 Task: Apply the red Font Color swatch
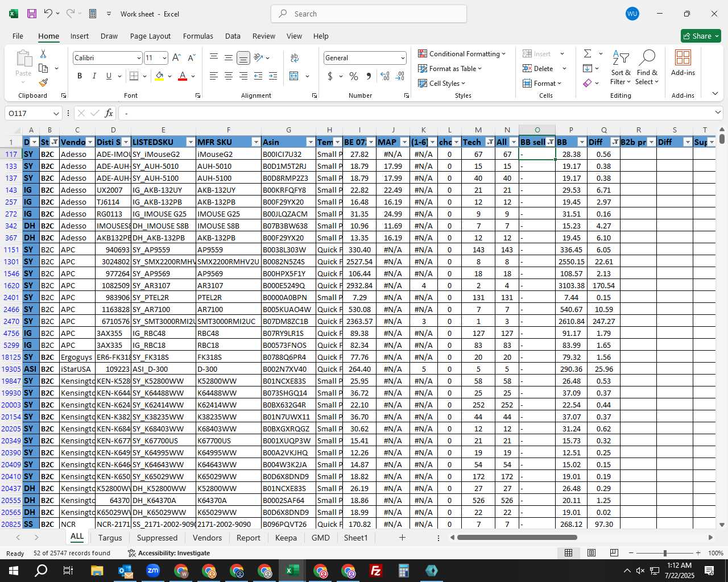click(x=183, y=76)
